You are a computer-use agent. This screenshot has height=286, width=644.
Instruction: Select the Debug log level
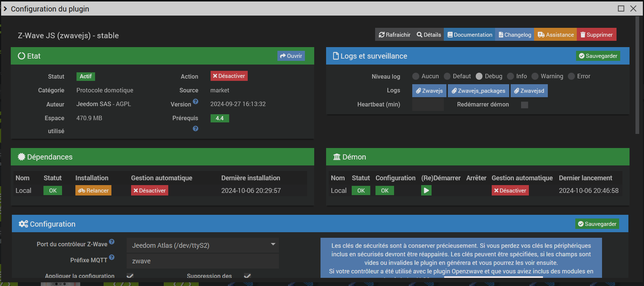click(479, 76)
